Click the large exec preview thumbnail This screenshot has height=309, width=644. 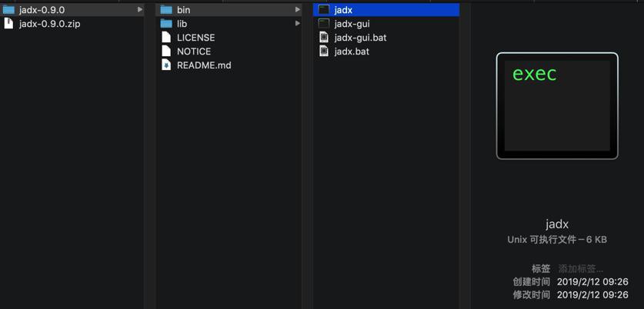[x=557, y=106]
